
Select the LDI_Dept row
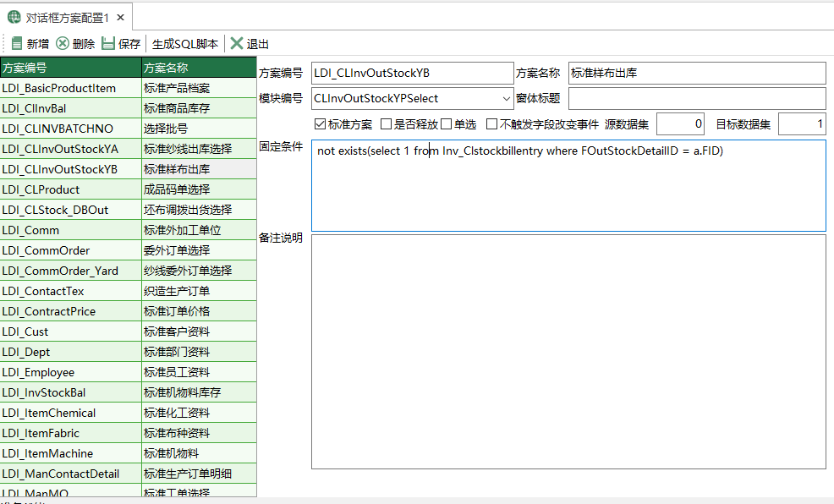(129, 352)
